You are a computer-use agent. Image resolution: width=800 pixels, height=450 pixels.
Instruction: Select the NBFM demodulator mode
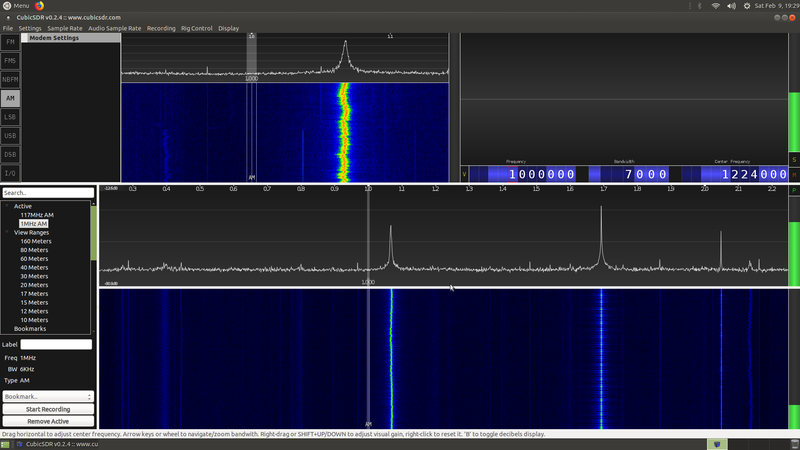click(10, 80)
